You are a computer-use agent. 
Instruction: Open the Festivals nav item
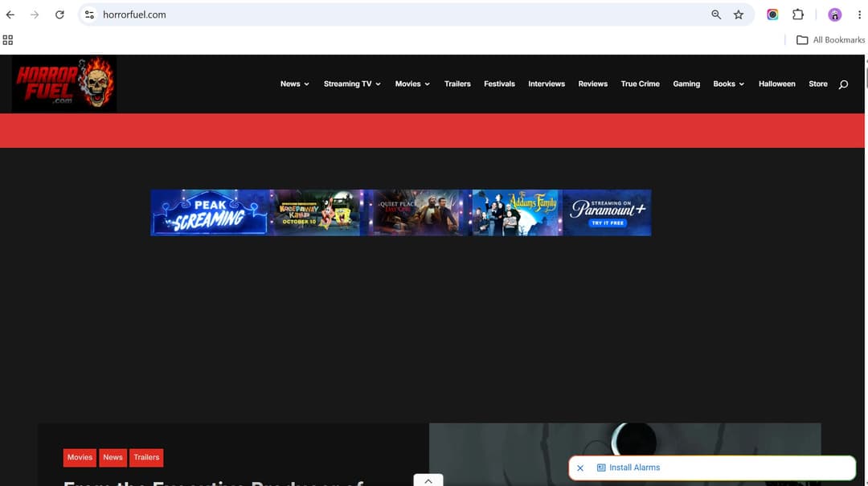coord(499,84)
